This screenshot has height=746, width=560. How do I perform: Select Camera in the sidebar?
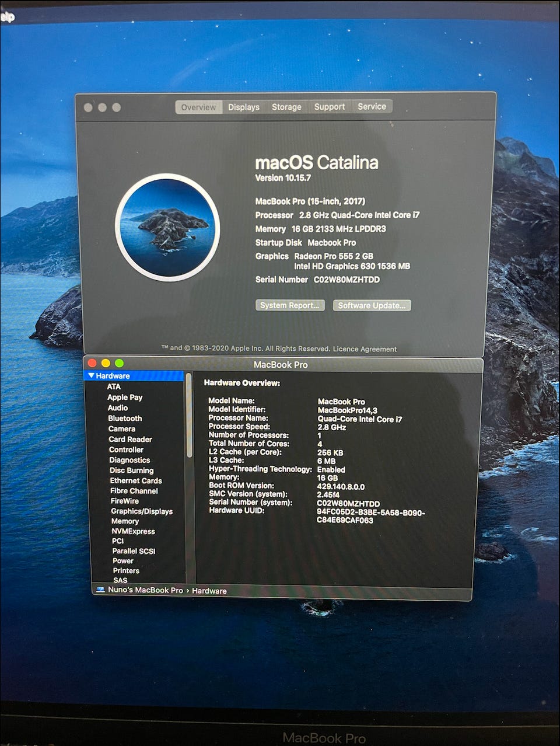[x=122, y=428]
